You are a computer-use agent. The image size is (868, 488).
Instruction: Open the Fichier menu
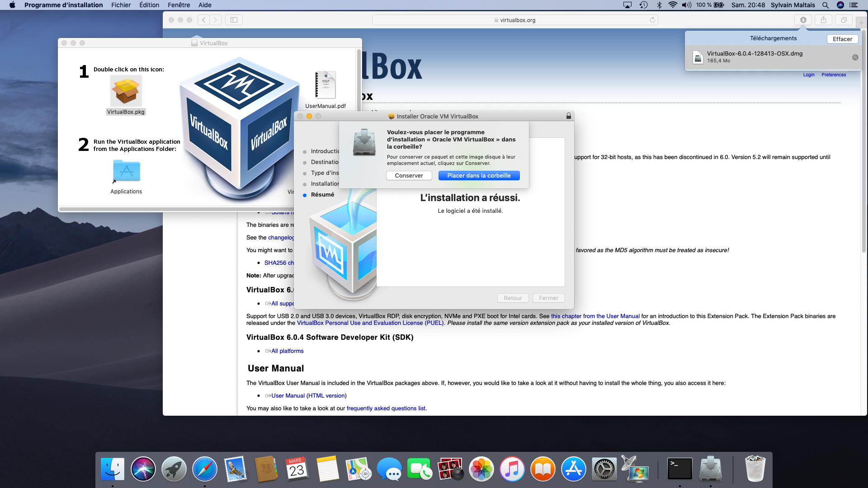click(x=121, y=5)
